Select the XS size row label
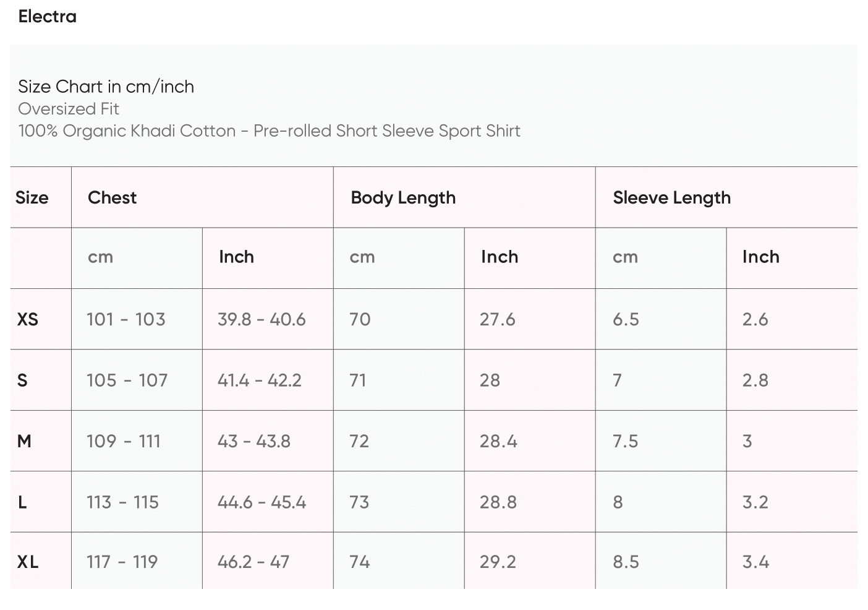The image size is (868, 610). point(28,319)
